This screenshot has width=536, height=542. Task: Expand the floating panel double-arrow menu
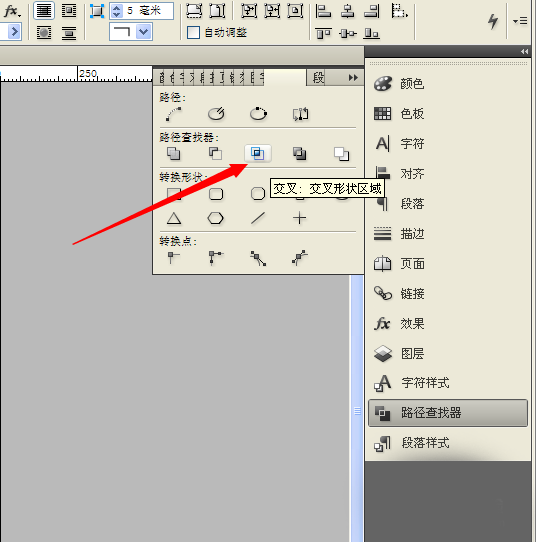353,77
